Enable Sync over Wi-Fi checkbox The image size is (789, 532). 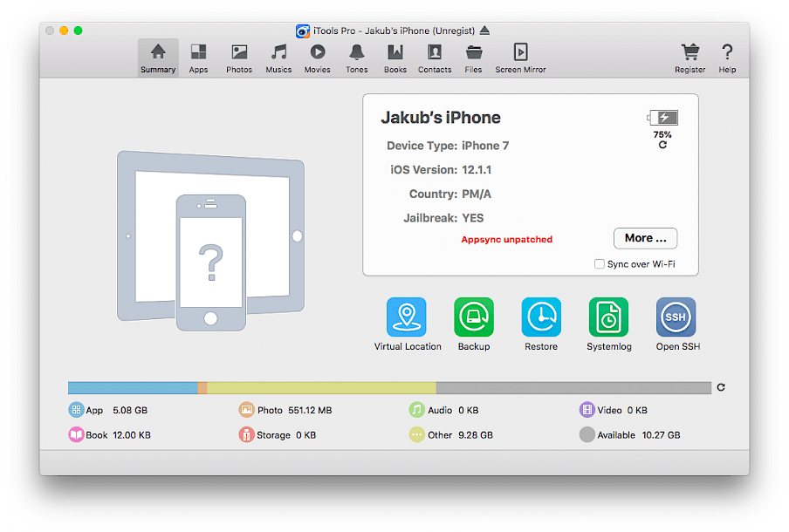(x=600, y=264)
